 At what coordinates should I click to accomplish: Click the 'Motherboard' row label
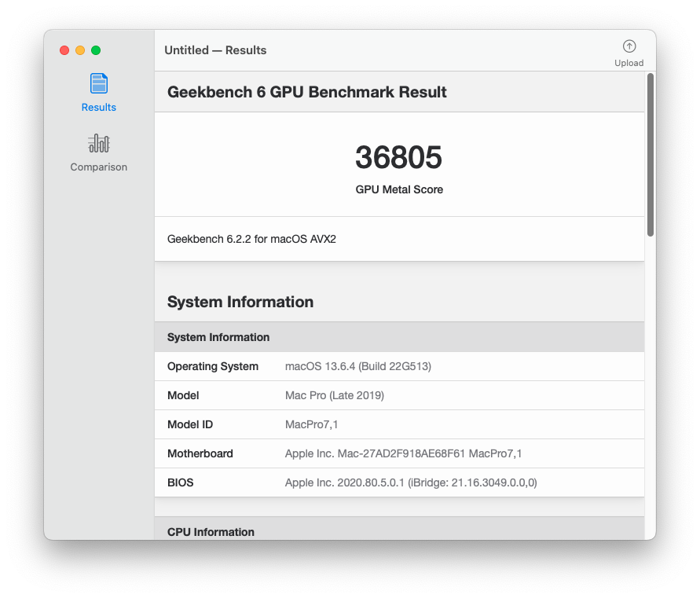[200, 453]
